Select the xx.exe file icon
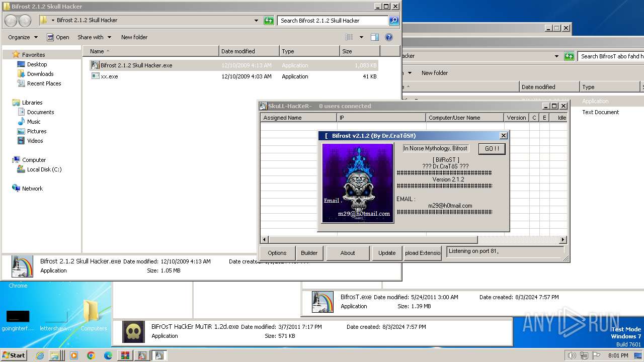This screenshot has height=362, width=644. [x=95, y=76]
